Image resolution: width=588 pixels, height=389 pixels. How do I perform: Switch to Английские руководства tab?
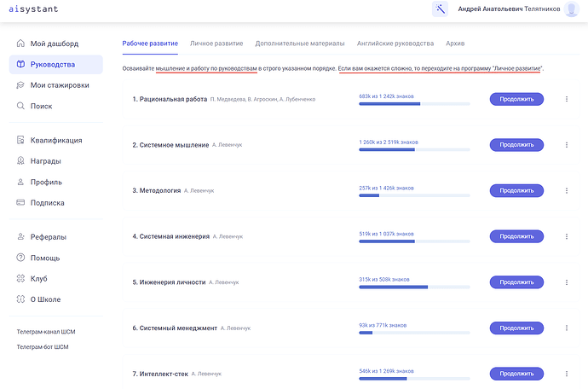[x=395, y=44]
